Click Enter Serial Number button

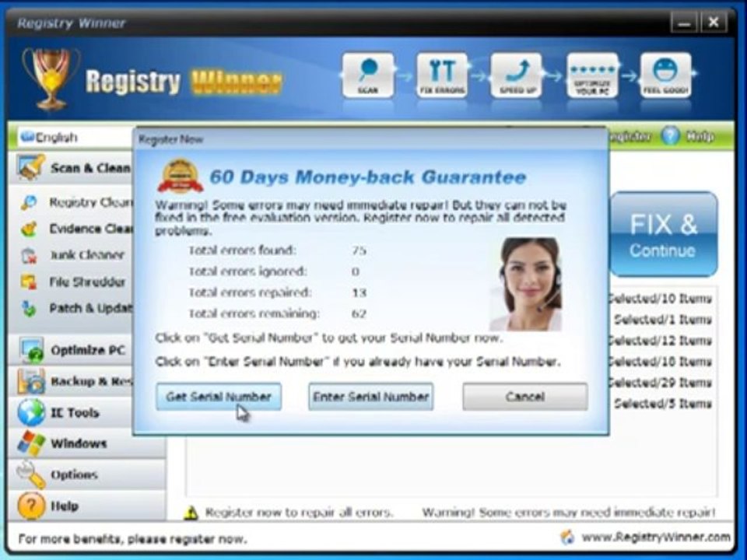point(370,397)
